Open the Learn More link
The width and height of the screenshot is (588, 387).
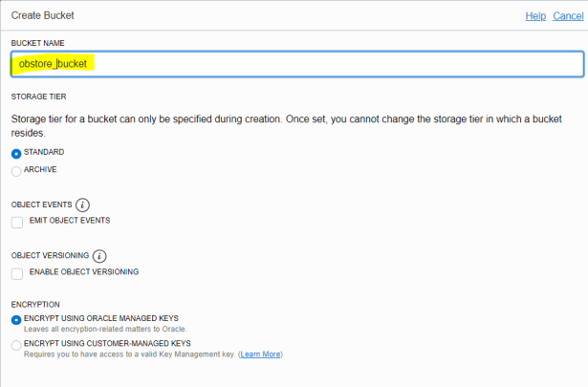(x=260, y=355)
